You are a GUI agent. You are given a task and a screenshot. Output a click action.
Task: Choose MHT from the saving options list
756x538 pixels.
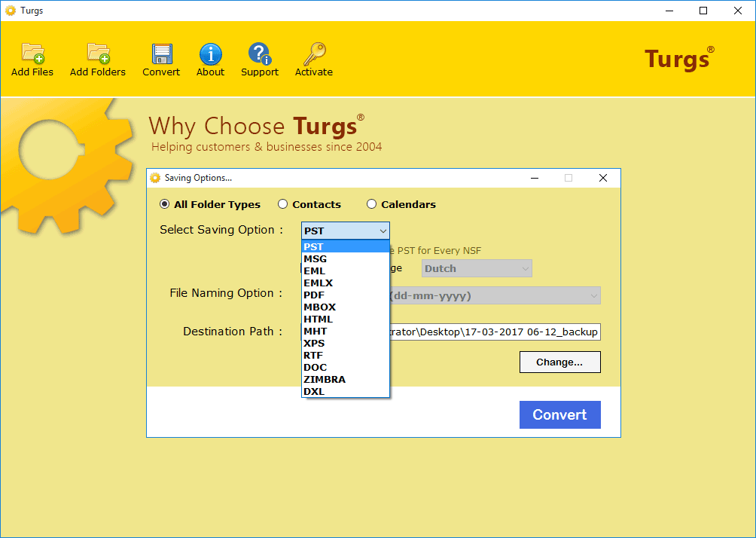[x=345, y=331]
